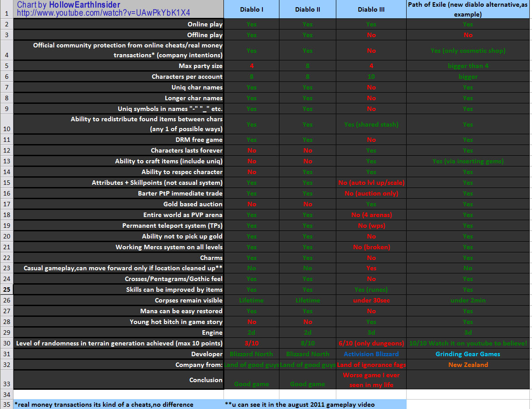Click the "No (4 arenas)" cell
The width and height of the screenshot is (532, 409).
pyautogui.click(x=371, y=215)
